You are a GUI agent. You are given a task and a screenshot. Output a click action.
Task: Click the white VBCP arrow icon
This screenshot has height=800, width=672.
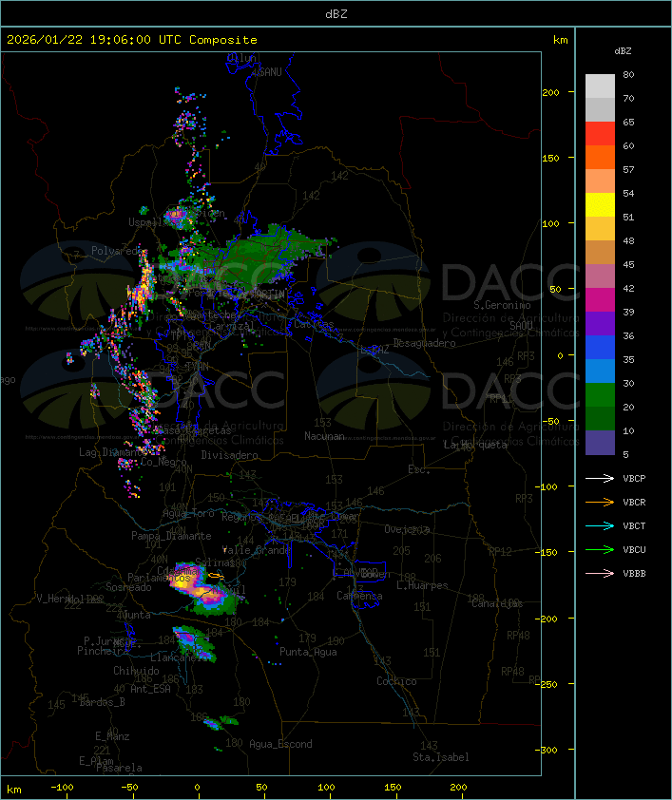(600, 478)
